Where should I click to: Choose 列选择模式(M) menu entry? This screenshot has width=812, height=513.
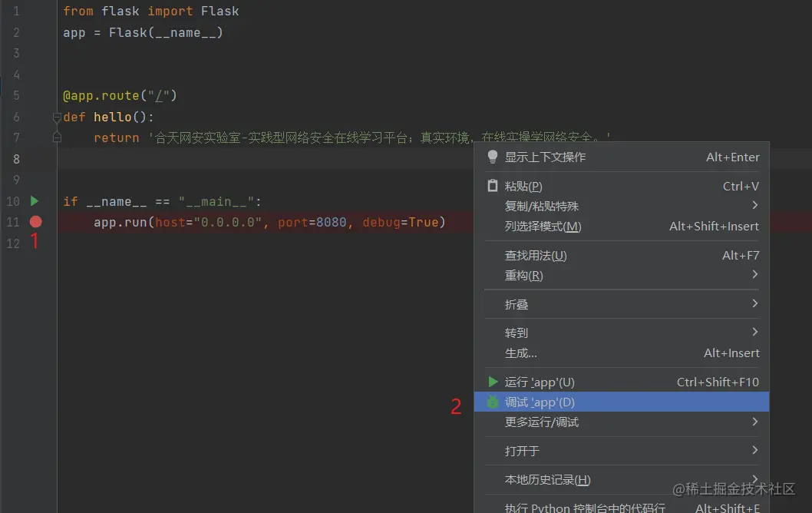coord(622,227)
